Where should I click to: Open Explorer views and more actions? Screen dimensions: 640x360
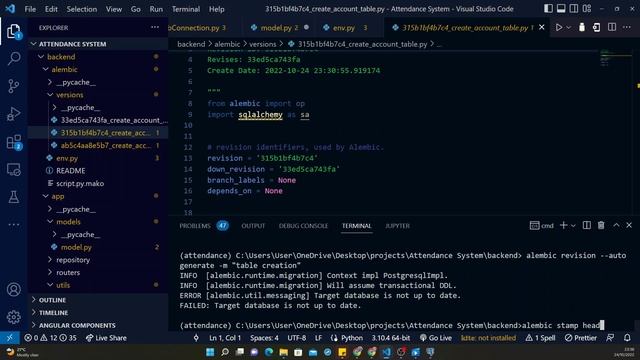(155, 27)
